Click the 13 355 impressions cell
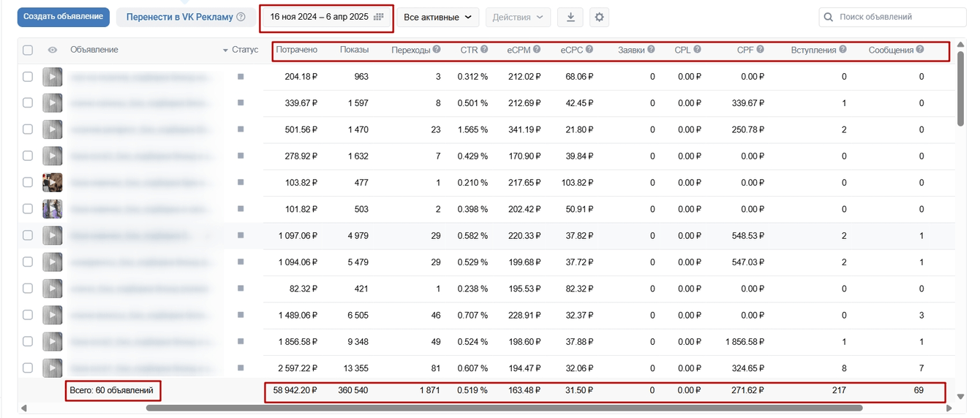This screenshot has width=980, height=418. pyautogui.click(x=353, y=368)
